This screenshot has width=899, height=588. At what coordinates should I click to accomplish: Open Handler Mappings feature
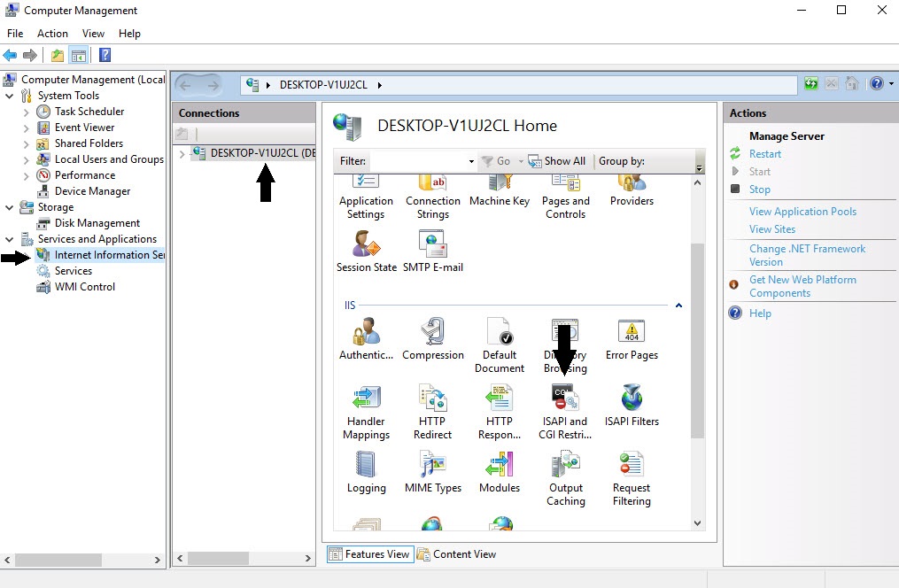[x=367, y=412]
